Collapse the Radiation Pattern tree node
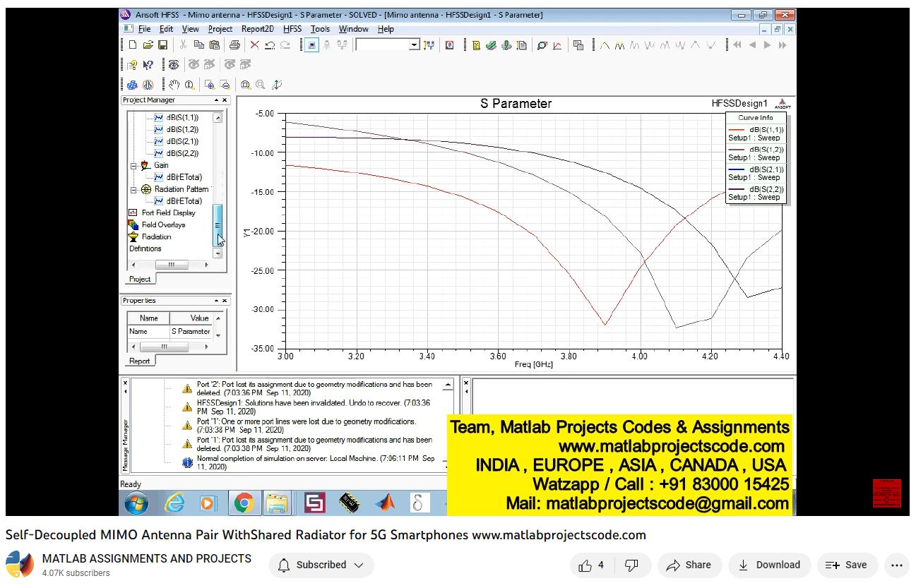The width and height of the screenshot is (916, 588). [x=134, y=188]
